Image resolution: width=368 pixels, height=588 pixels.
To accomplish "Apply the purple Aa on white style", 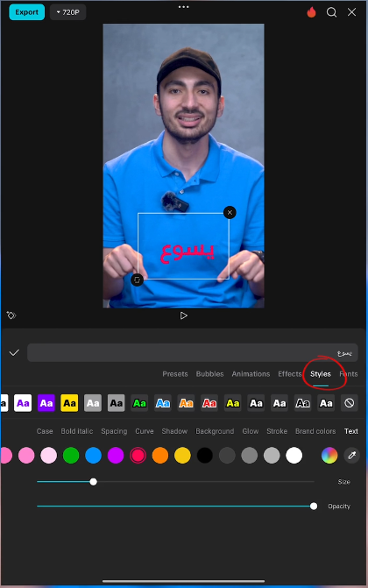I will click(x=23, y=403).
